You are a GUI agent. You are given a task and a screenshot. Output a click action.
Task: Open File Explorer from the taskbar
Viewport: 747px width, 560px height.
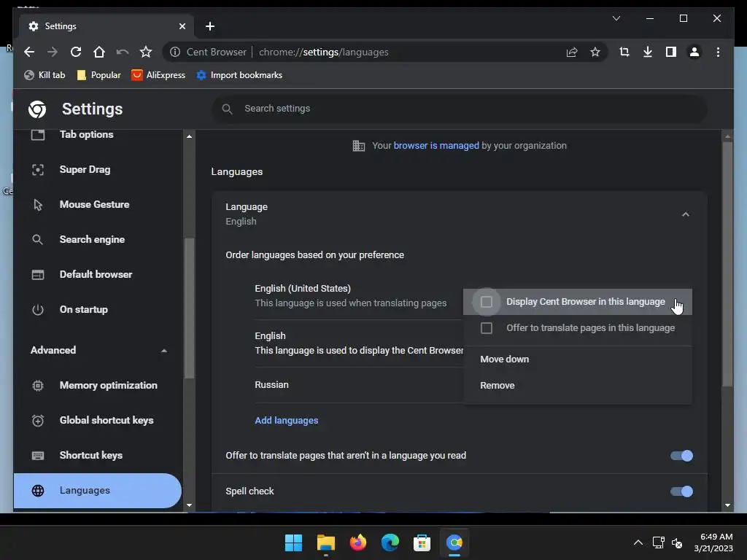coord(326,542)
